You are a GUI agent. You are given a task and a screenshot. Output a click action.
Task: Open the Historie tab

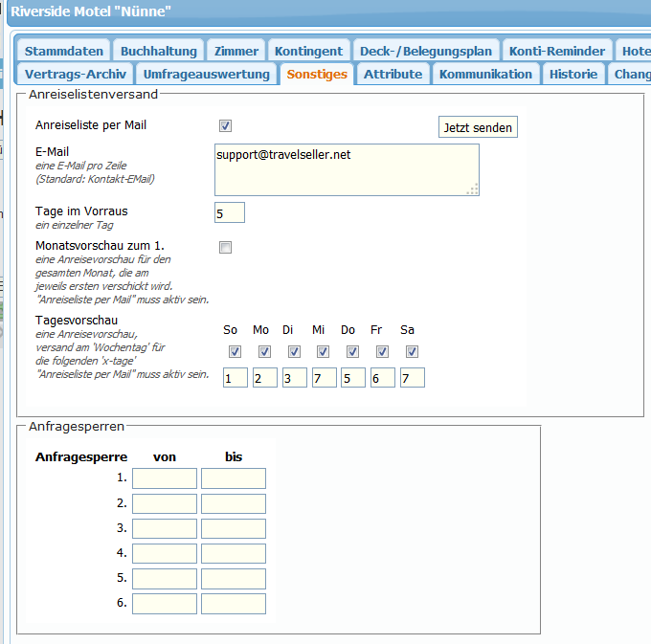573,74
